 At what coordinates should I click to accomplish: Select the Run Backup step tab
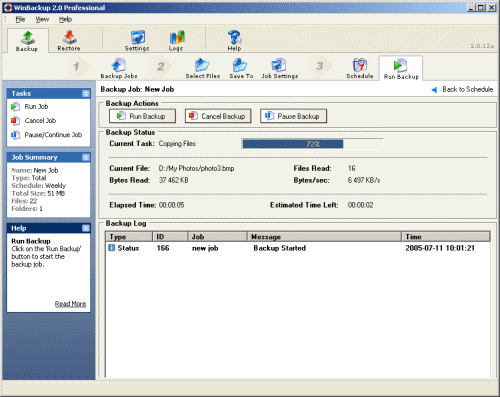click(x=401, y=69)
